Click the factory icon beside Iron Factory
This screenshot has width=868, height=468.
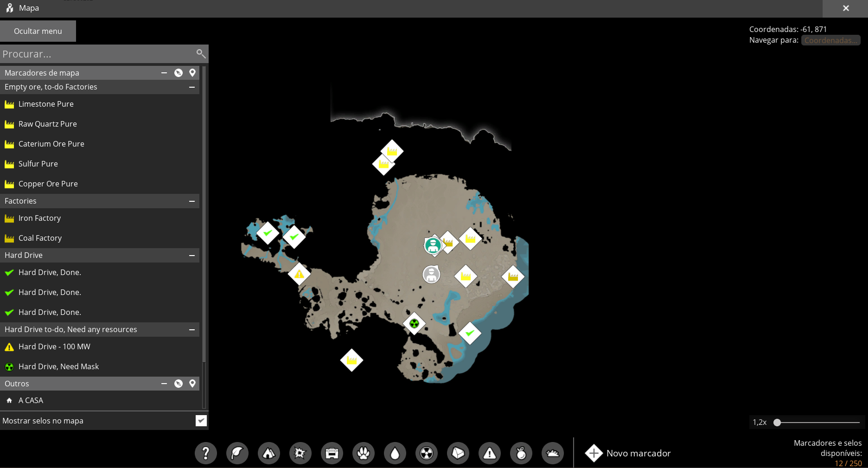9,218
